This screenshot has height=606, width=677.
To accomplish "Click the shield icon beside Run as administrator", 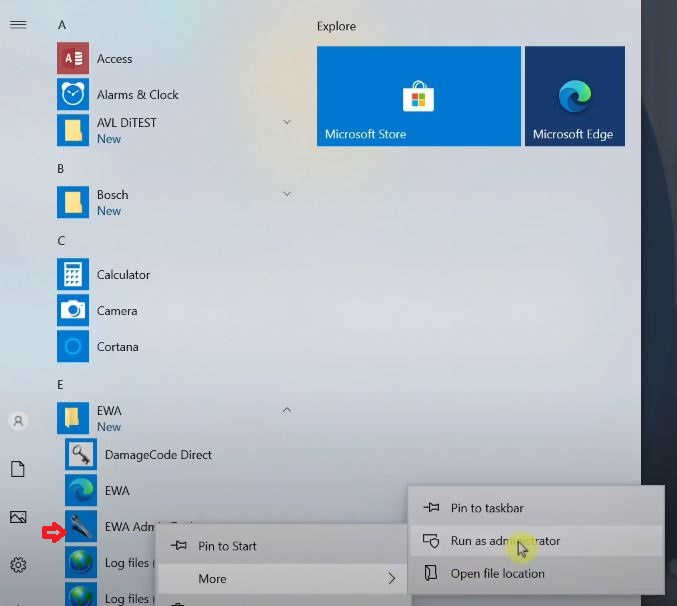I will 431,541.
